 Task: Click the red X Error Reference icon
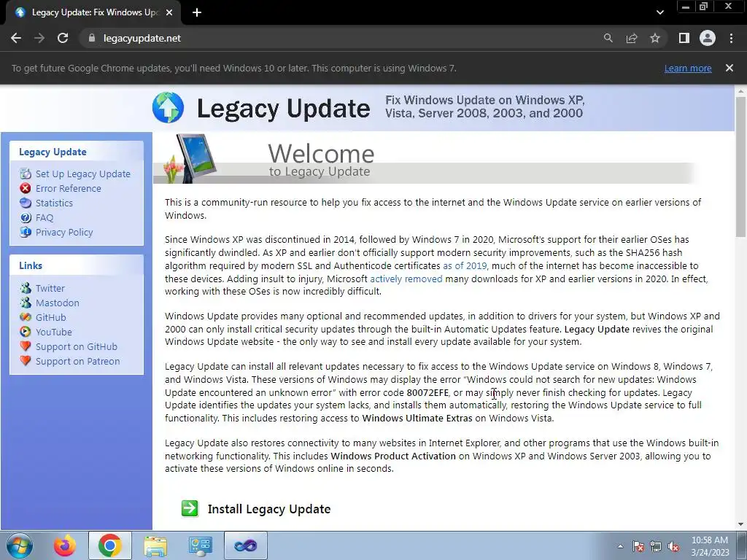tap(26, 189)
